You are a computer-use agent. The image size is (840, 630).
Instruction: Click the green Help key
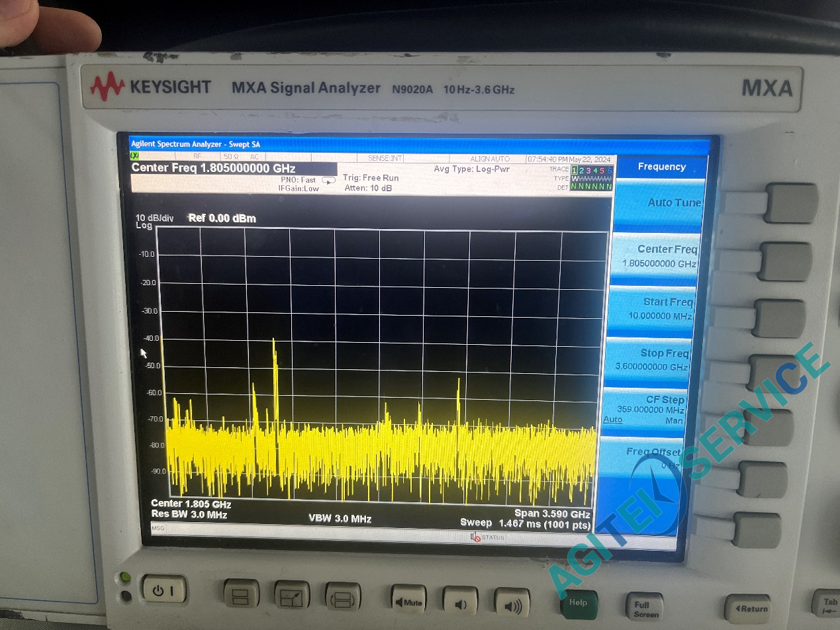579,604
